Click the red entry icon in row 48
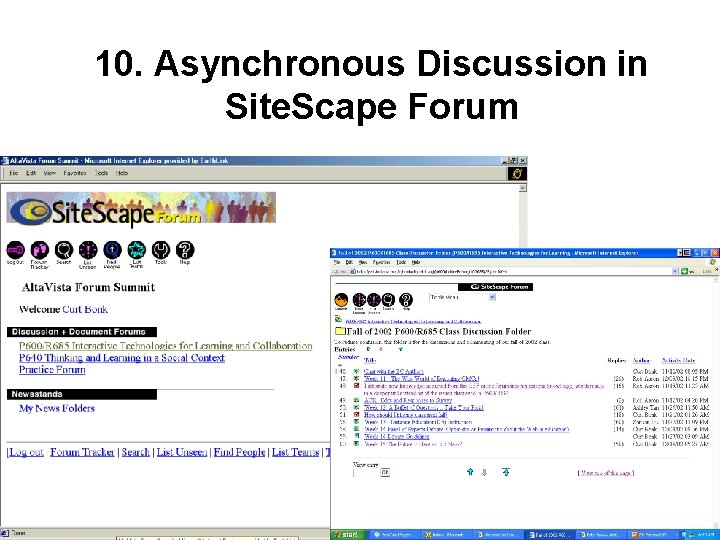The image size is (720, 540). click(x=356, y=386)
